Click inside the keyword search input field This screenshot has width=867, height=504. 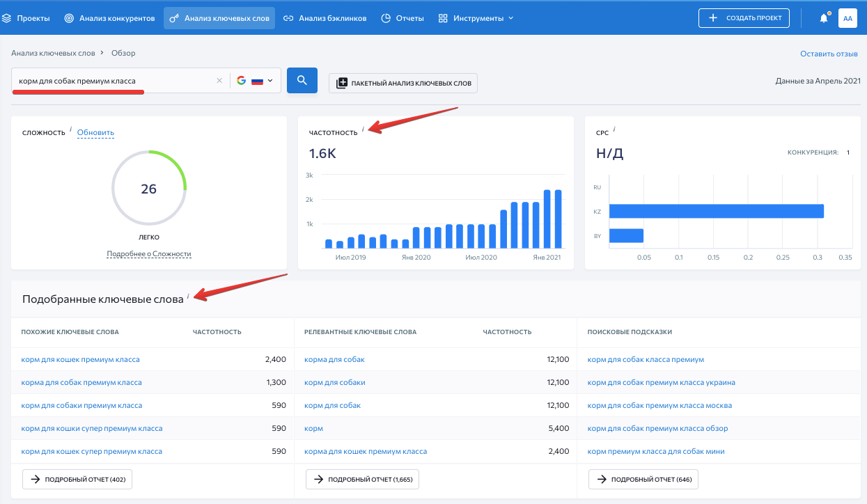pyautogui.click(x=104, y=80)
